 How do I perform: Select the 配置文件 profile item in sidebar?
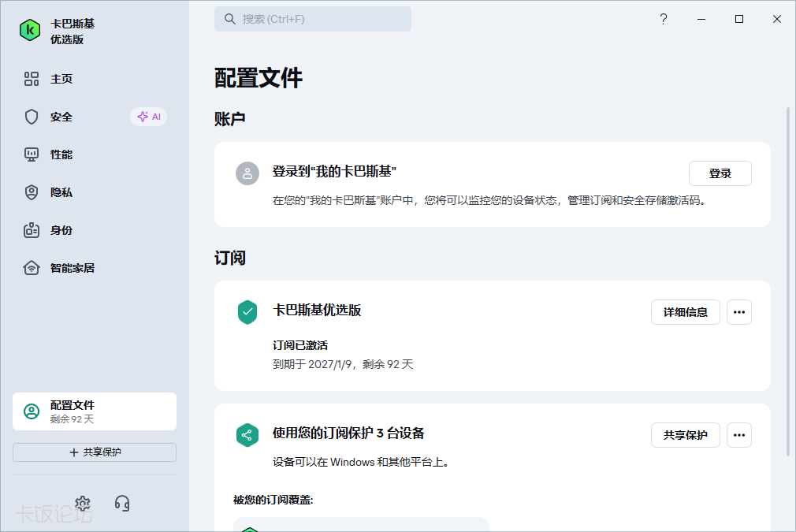tap(95, 411)
